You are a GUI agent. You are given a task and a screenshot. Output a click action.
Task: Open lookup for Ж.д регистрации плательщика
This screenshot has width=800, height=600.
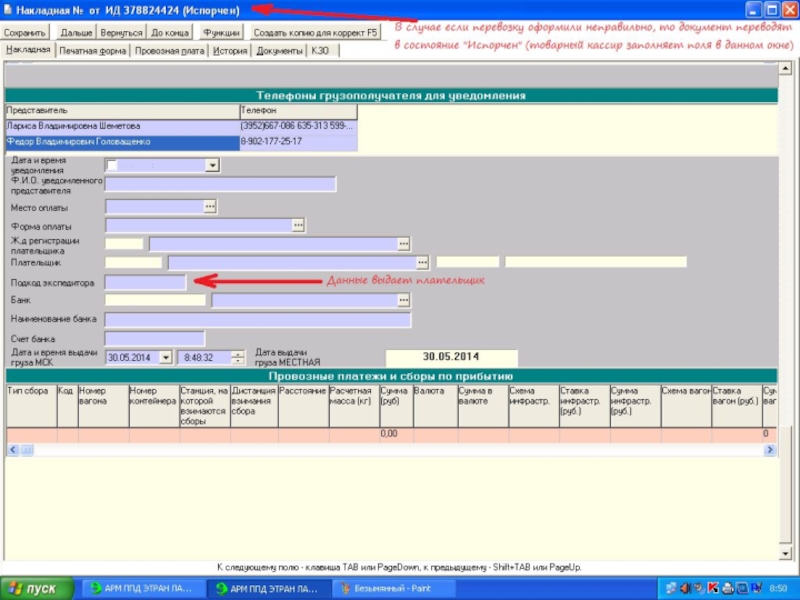click(404, 244)
